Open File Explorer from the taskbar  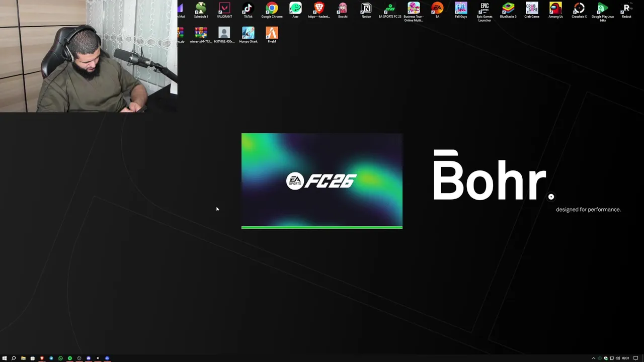click(23, 358)
